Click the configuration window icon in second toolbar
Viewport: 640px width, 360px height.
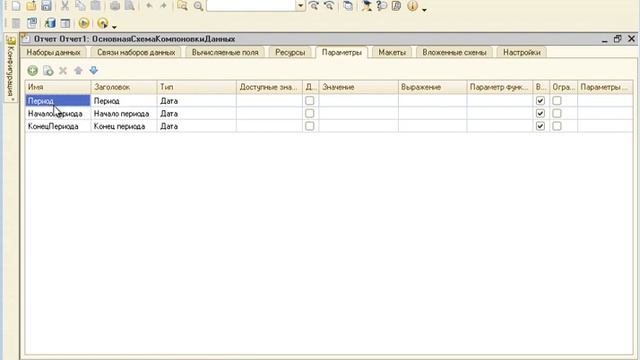(32, 23)
